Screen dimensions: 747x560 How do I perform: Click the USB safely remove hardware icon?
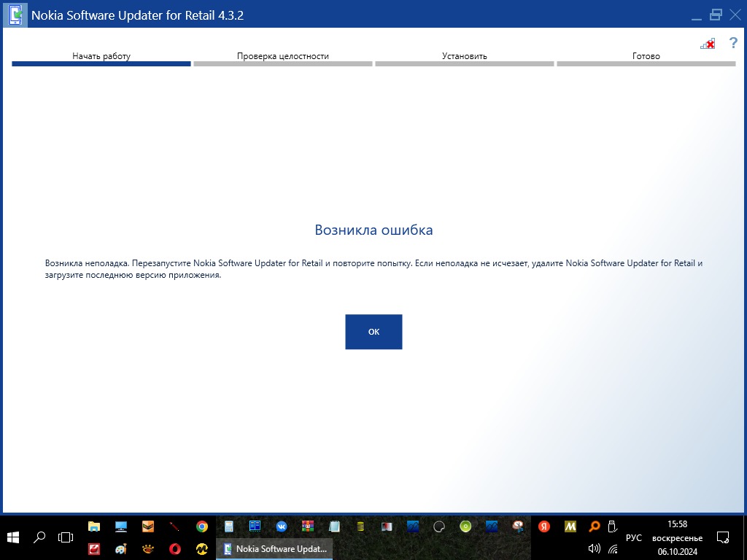click(x=613, y=526)
